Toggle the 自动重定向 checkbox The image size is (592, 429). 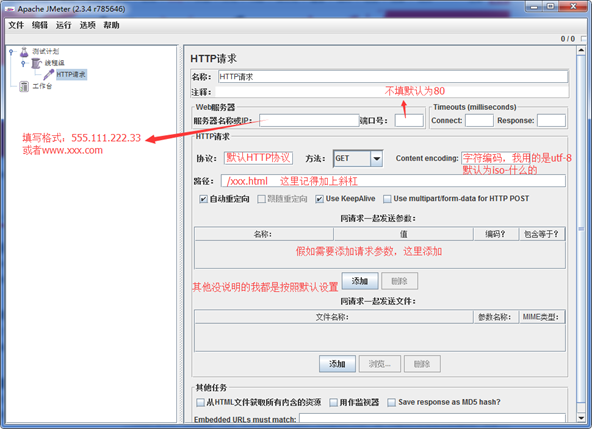(x=203, y=199)
